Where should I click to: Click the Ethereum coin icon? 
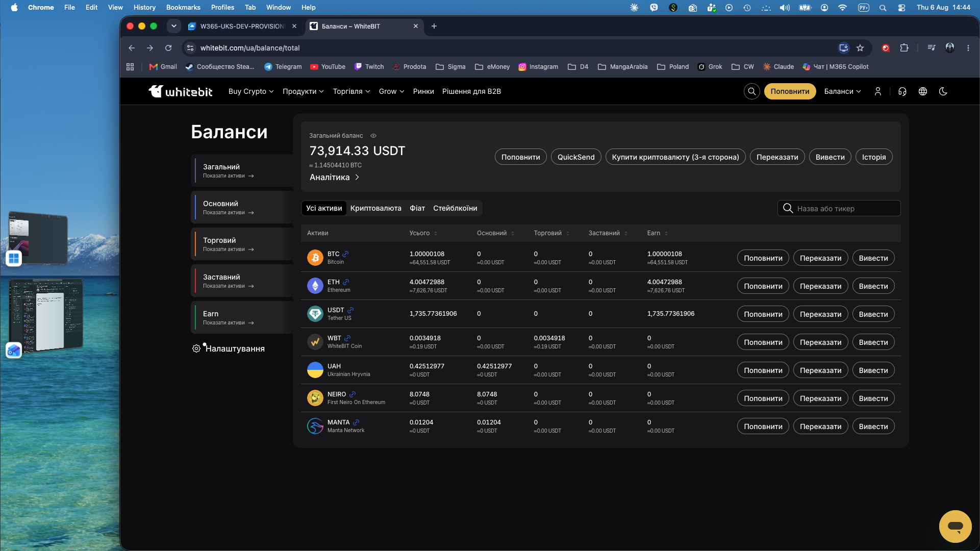point(315,286)
